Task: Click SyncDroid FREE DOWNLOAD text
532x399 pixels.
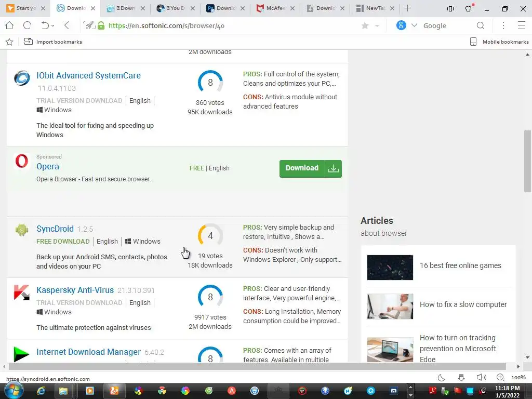Action: click(63, 241)
